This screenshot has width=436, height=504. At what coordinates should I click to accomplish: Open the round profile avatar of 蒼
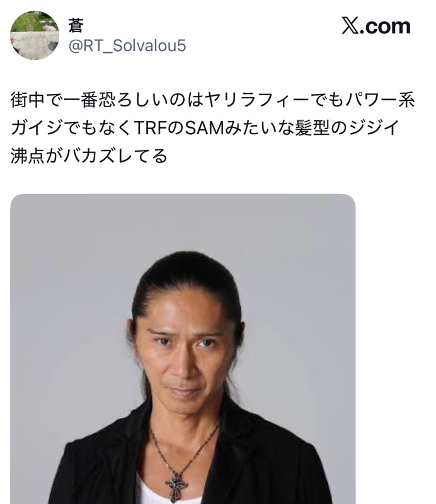pyautogui.click(x=35, y=35)
